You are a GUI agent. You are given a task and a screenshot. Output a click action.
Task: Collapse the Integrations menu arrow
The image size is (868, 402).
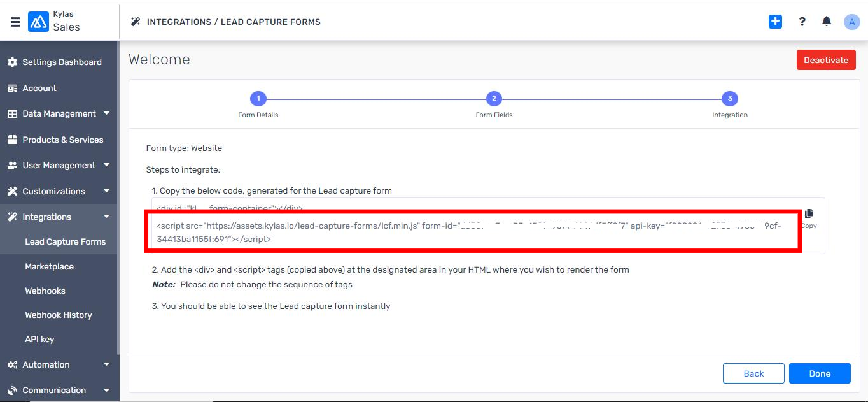point(106,217)
